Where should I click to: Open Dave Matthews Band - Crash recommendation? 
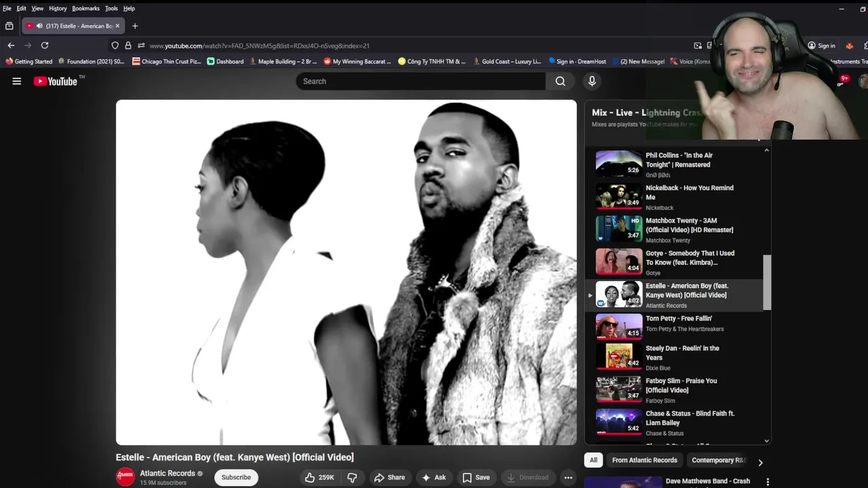[708, 481]
